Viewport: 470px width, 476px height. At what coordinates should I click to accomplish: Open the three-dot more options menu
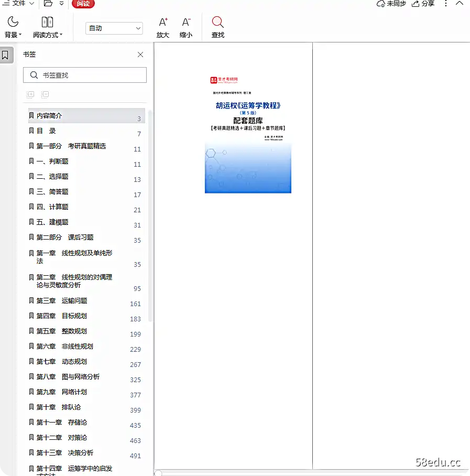pos(446,3)
